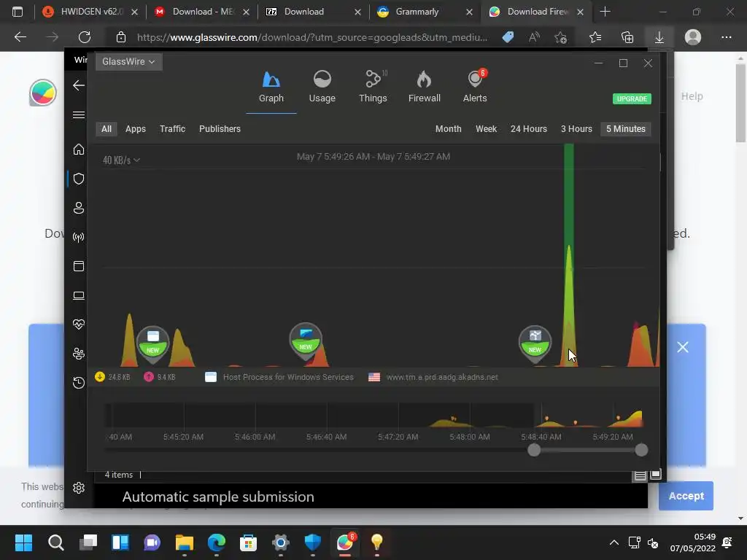The width and height of the screenshot is (747, 560).
Task: View the Alerts with 6 notifications
Action: (x=475, y=87)
